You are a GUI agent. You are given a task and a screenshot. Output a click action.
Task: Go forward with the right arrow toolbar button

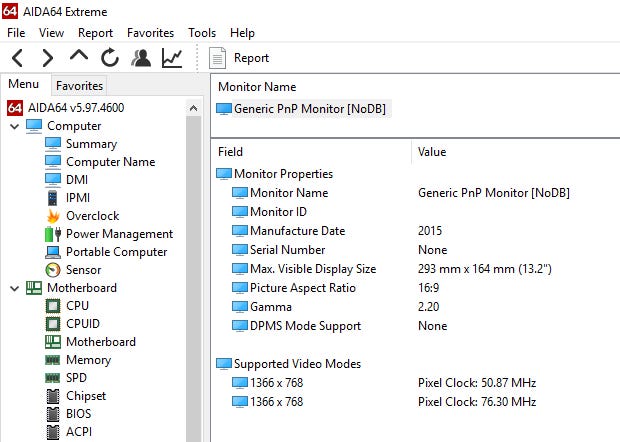[47, 58]
